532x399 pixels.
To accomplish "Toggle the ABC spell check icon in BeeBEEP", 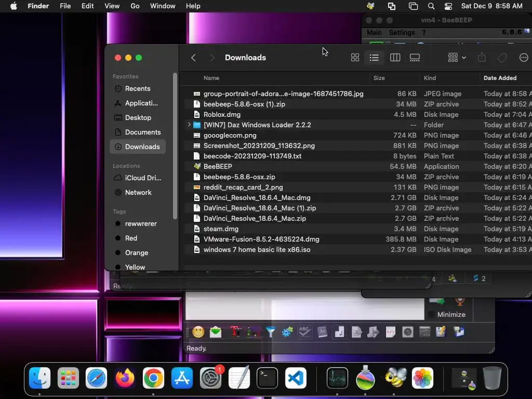I will tap(304, 332).
